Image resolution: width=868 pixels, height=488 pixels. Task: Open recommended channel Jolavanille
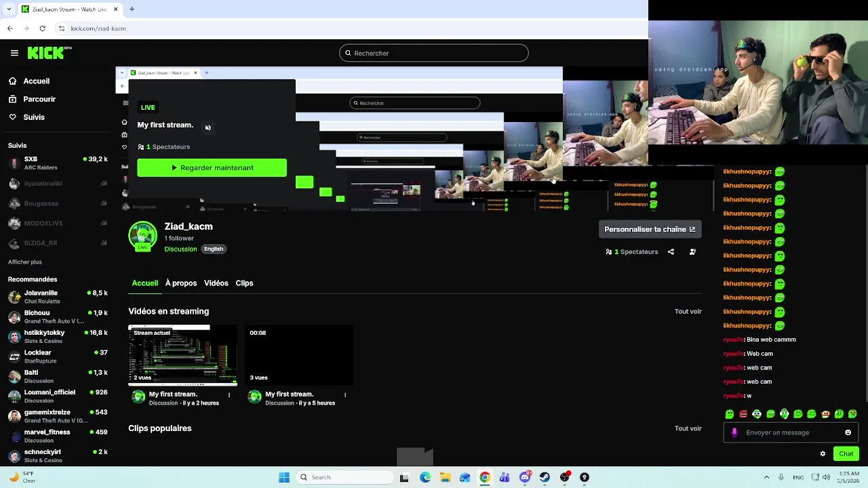pyautogui.click(x=58, y=297)
